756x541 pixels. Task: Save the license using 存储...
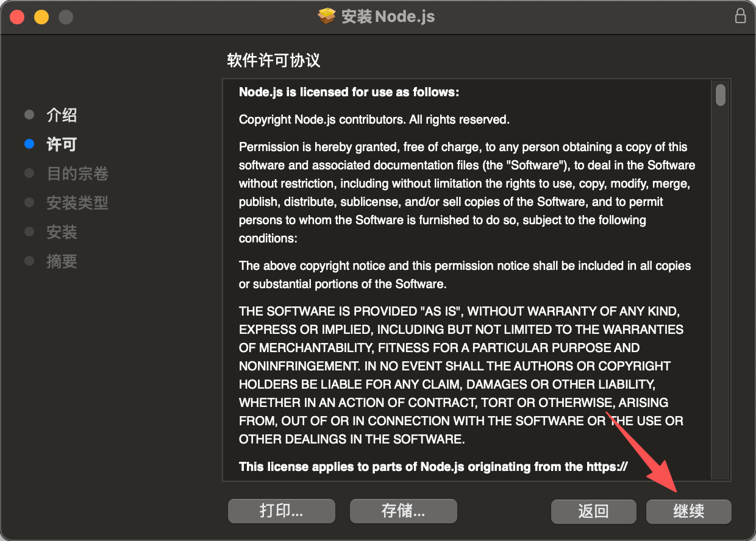[x=404, y=511]
